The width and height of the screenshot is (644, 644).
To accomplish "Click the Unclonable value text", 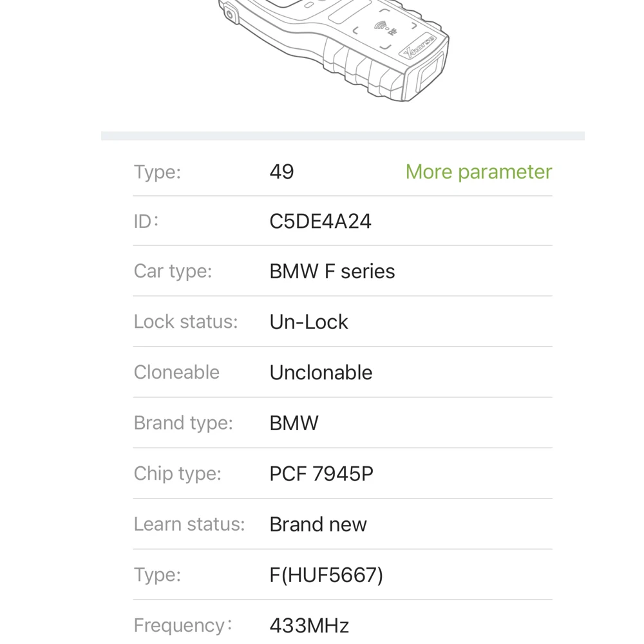I will pos(321,373).
